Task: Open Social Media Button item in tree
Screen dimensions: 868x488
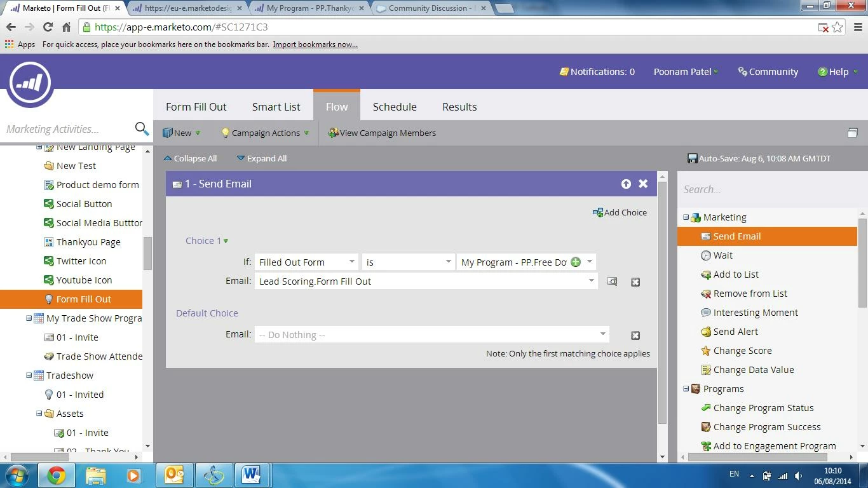Action: [93, 223]
